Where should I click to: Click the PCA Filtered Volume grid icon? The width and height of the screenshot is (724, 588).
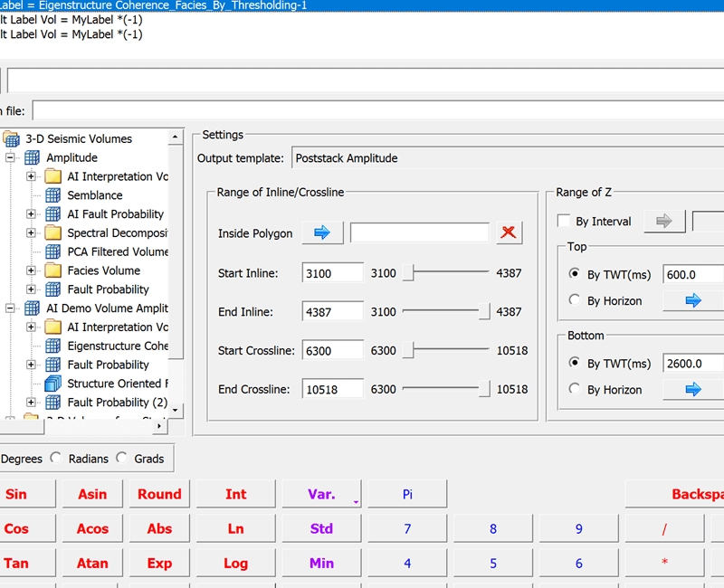[52, 251]
